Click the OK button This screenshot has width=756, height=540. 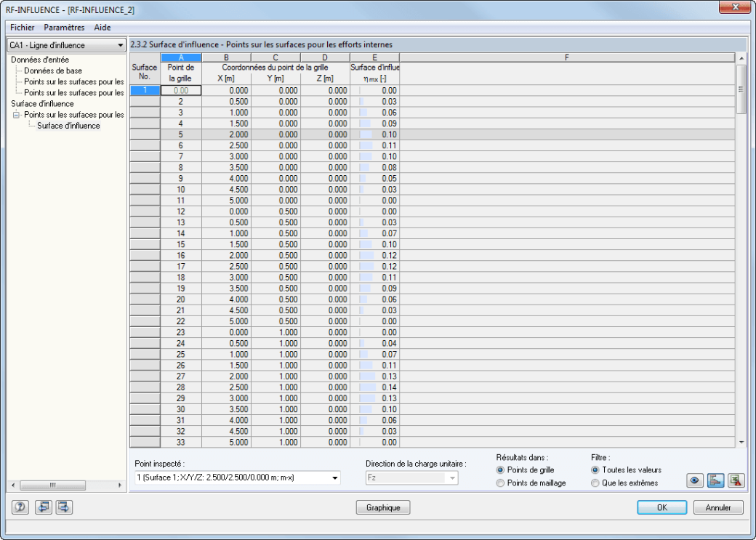[662, 507]
